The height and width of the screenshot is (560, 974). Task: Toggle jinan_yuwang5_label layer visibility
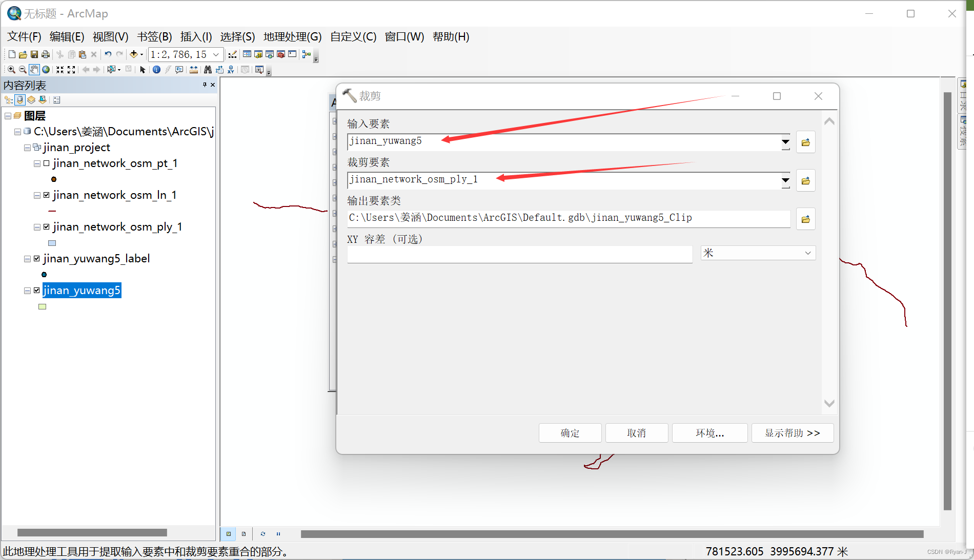point(37,259)
